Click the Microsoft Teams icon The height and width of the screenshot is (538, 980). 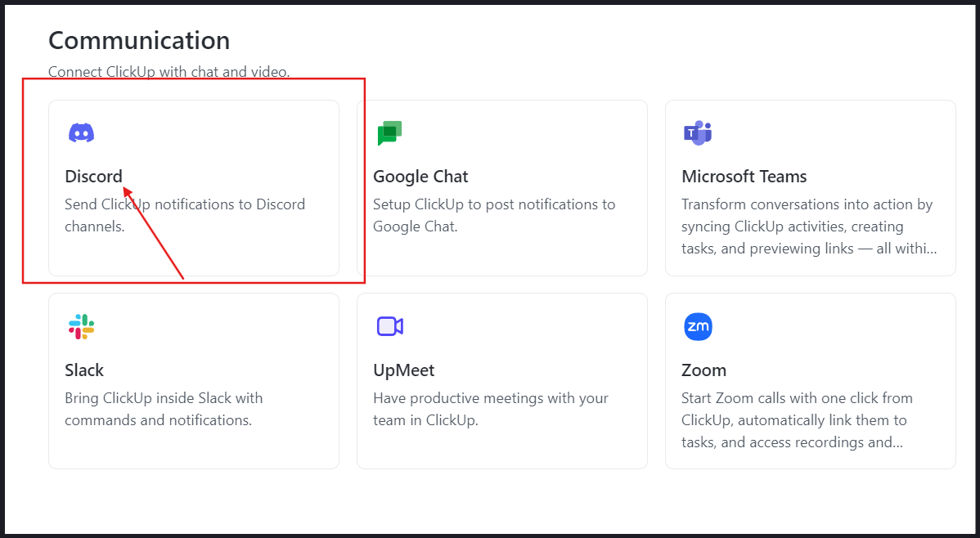698,132
